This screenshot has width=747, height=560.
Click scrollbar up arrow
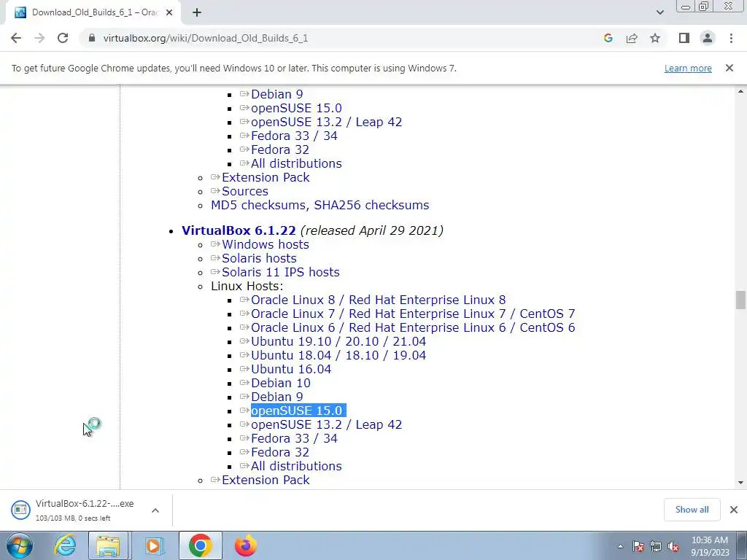click(x=740, y=91)
